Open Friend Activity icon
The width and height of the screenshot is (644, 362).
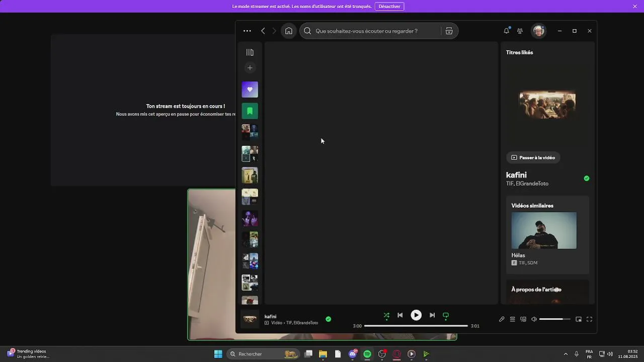pos(520,31)
